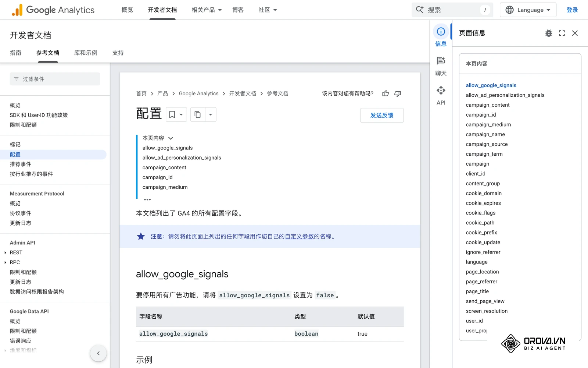Click 参考文档 in the breadcrumb
Image resolution: width=588 pixels, height=368 pixels.
click(277, 93)
